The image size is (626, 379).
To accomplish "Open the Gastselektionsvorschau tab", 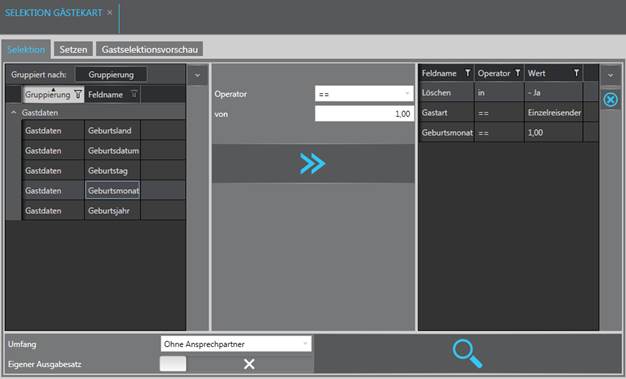I will pyautogui.click(x=150, y=50).
